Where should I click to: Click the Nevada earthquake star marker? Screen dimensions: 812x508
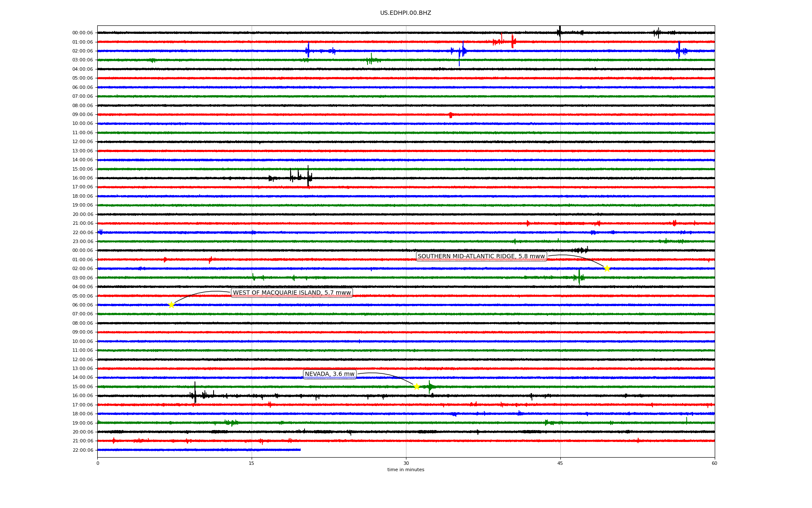[417, 387]
